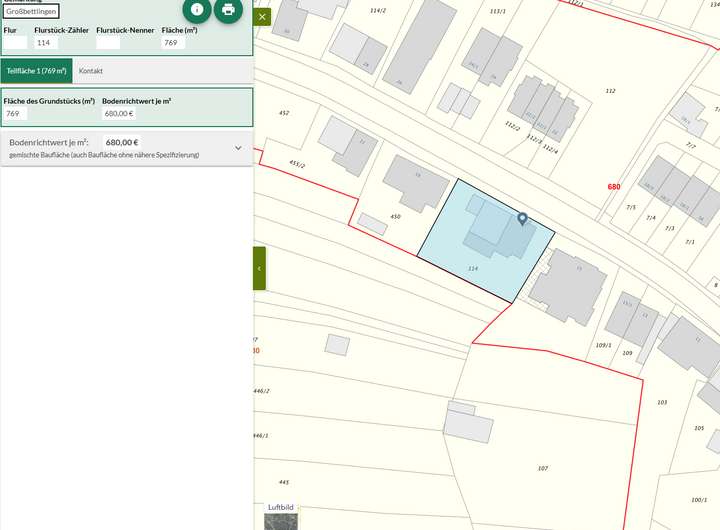Select parcel 107 on the map
Screen dimensions: 720x530
click(543, 468)
